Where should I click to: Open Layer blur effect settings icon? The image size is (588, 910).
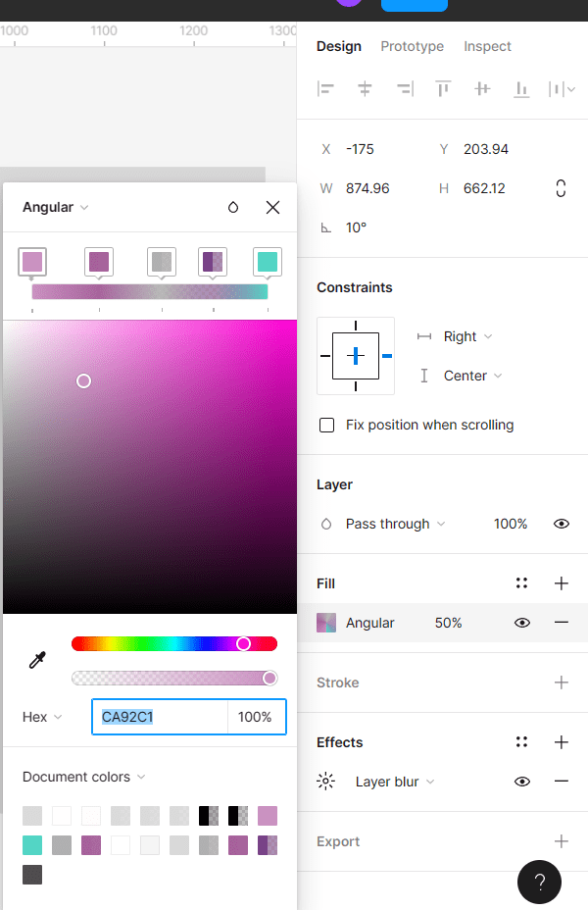(326, 782)
